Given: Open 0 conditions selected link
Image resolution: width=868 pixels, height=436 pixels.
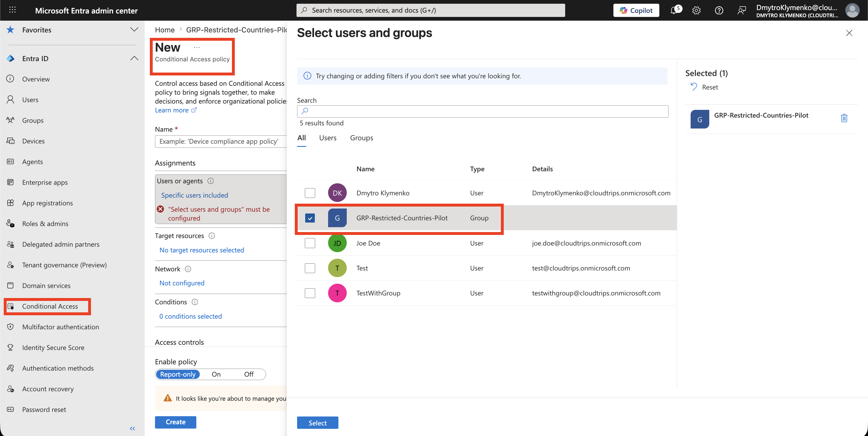Looking at the screenshot, I should click(190, 316).
